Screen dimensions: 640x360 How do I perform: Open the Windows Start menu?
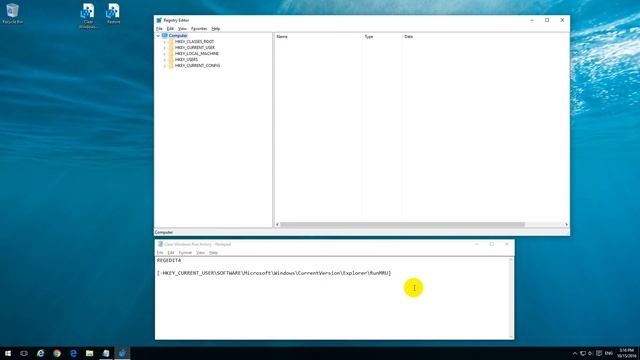click(x=8, y=353)
